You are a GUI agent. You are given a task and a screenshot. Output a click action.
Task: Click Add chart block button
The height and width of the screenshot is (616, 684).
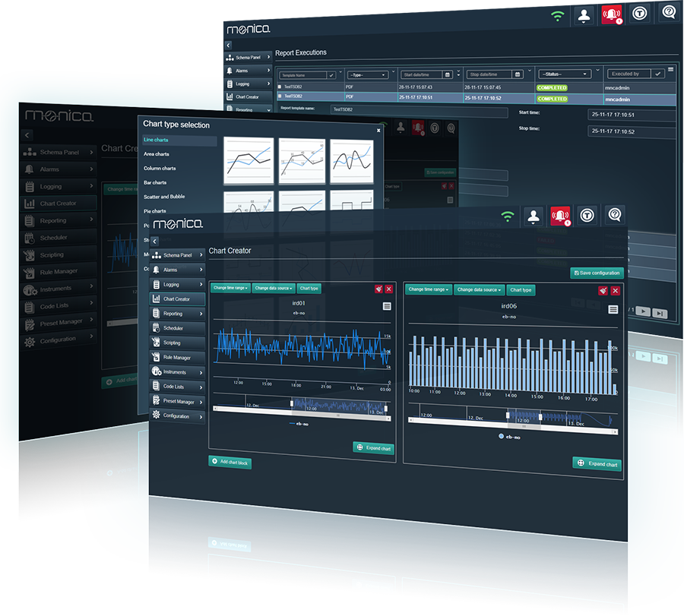pyautogui.click(x=230, y=462)
